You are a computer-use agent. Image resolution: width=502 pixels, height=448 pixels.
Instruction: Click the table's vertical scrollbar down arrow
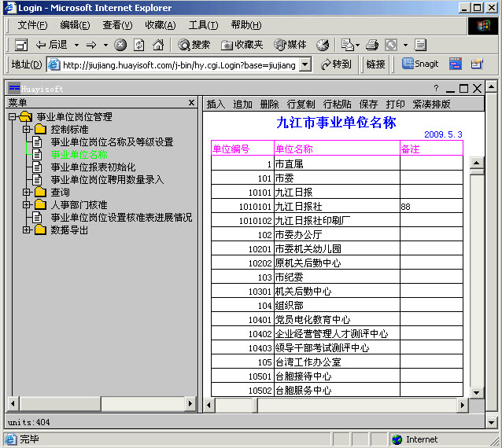pos(476,393)
